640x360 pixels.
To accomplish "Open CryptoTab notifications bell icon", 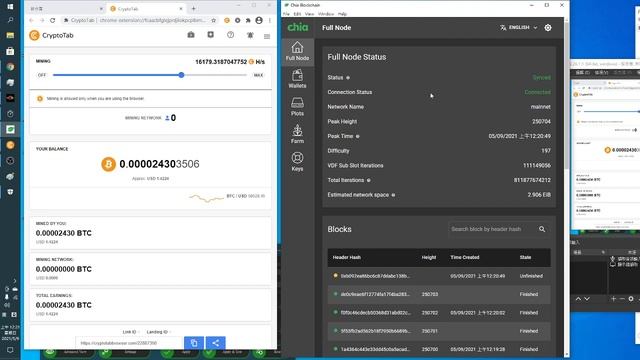I will tap(250, 36).
